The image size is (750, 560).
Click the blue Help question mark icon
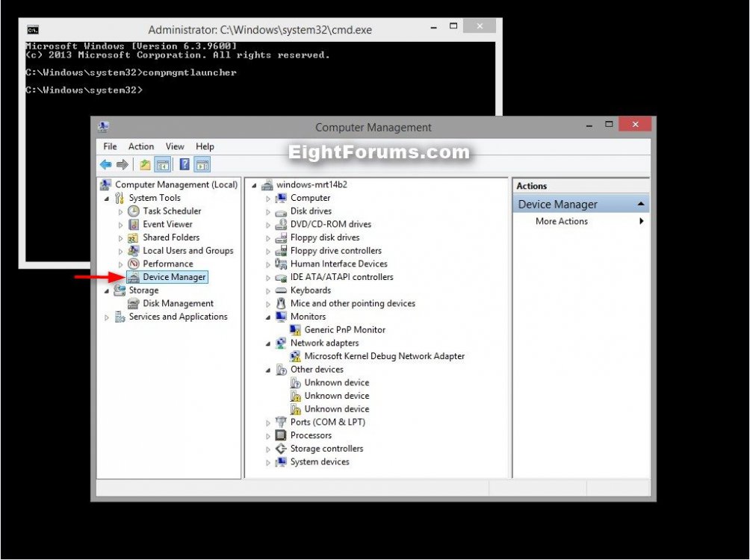(185, 165)
